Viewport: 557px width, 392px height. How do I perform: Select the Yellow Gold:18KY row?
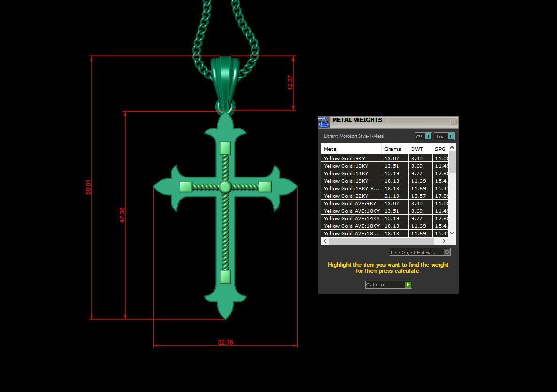(x=385, y=181)
